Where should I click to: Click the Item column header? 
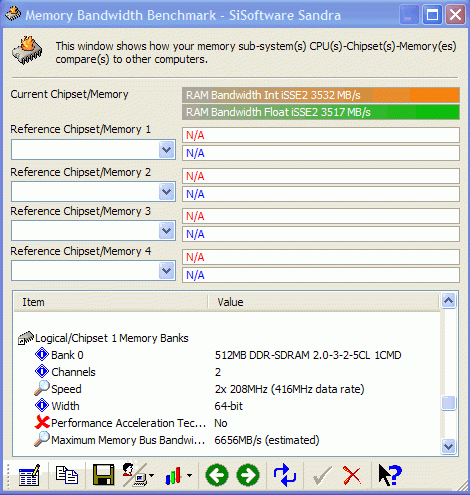pos(111,302)
